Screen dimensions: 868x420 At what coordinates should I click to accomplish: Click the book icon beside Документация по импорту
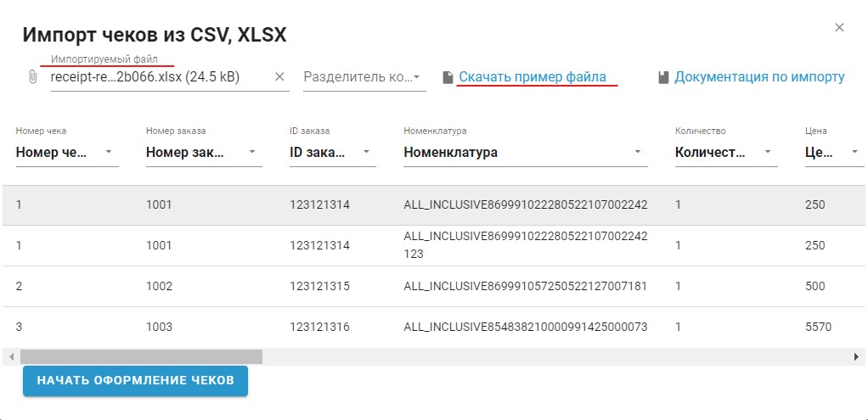[663, 77]
